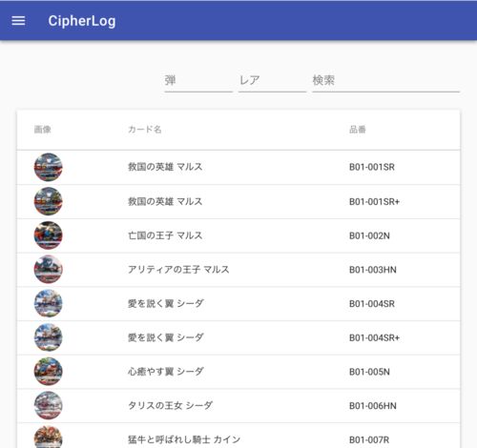Viewport: 477px width, 448px height.
Task: Click the B01-002N product number
Action: [369, 235]
